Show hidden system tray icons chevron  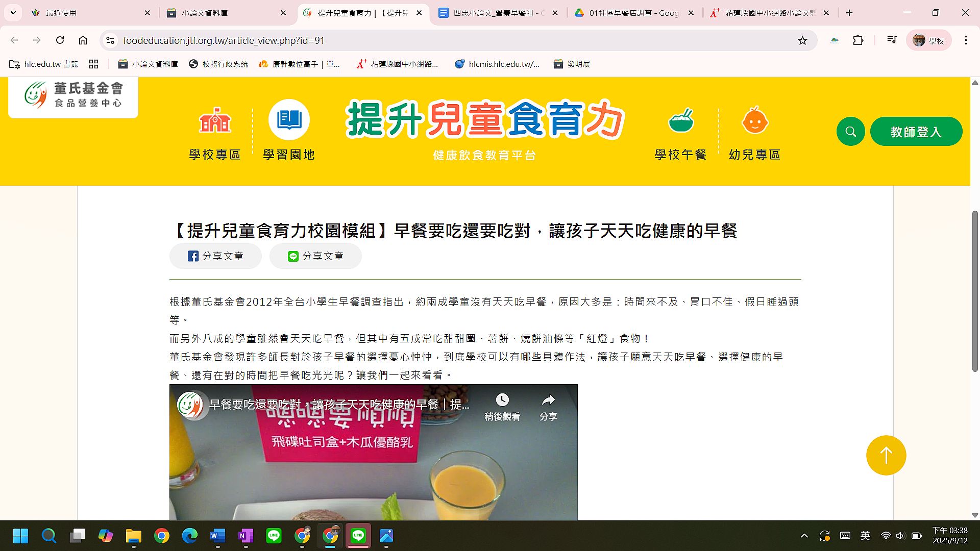point(804,536)
